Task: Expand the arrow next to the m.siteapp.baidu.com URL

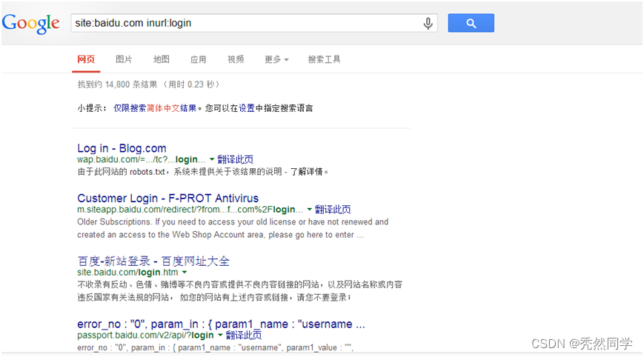Action: pyautogui.click(x=309, y=210)
